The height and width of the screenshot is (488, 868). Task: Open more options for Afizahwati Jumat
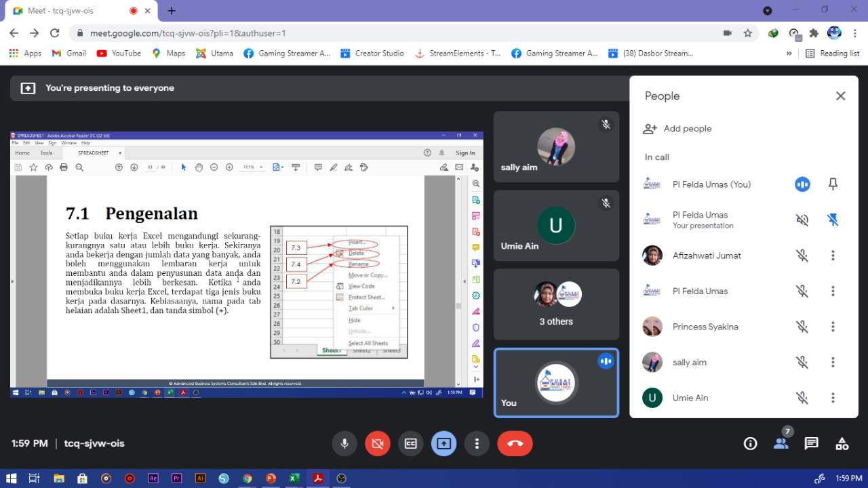tap(833, 256)
